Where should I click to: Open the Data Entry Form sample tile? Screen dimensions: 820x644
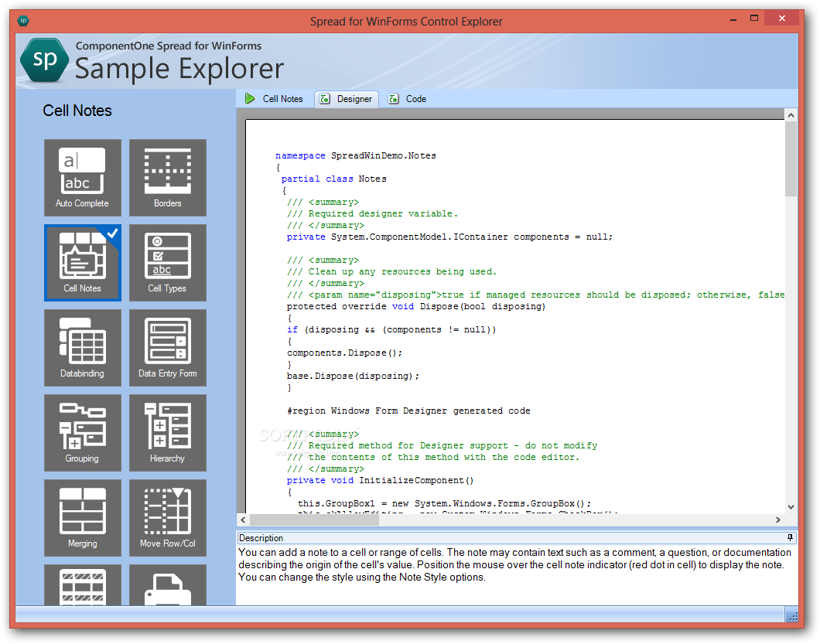coord(168,348)
